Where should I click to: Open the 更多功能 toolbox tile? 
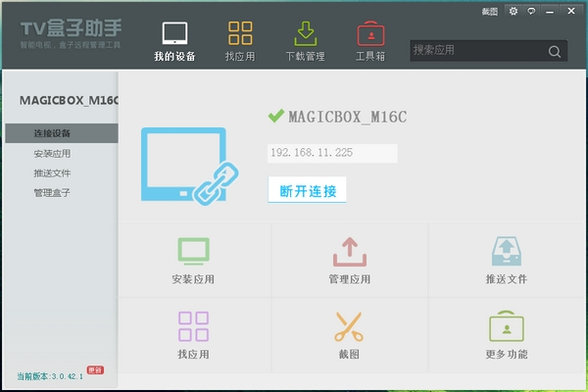tap(507, 335)
